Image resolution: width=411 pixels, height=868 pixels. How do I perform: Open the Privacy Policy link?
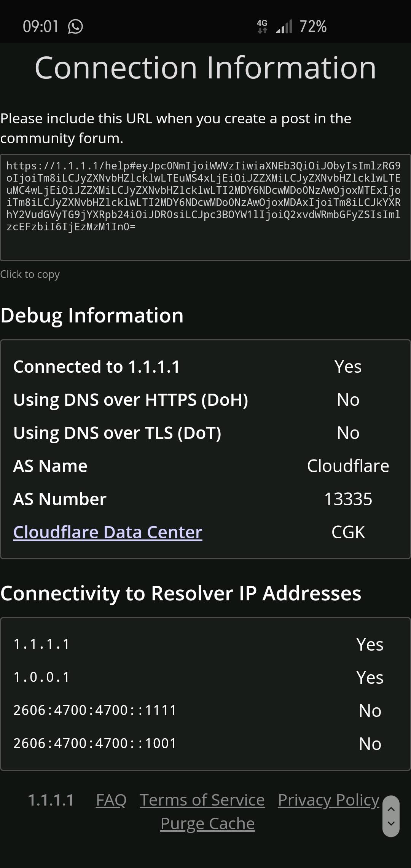[329, 800]
